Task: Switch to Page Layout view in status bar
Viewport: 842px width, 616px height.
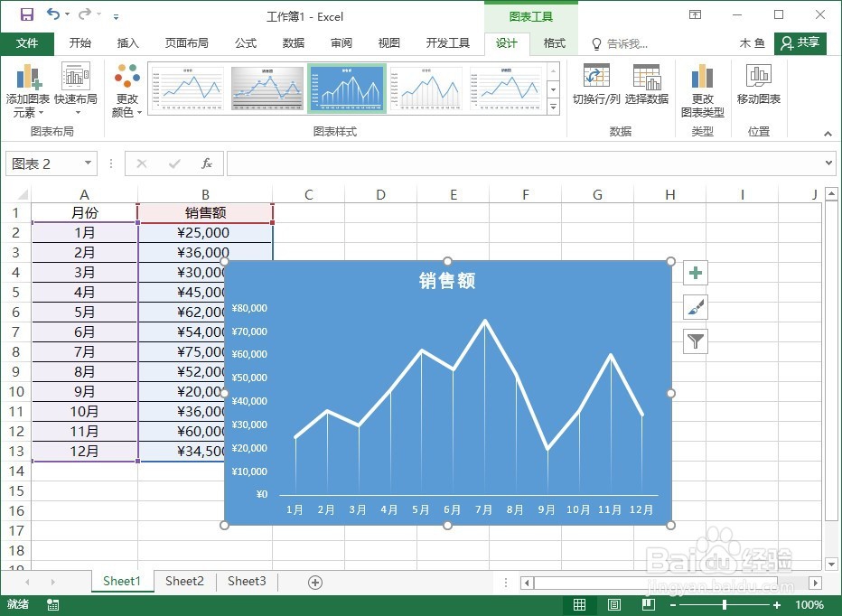Action: [613, 605]
